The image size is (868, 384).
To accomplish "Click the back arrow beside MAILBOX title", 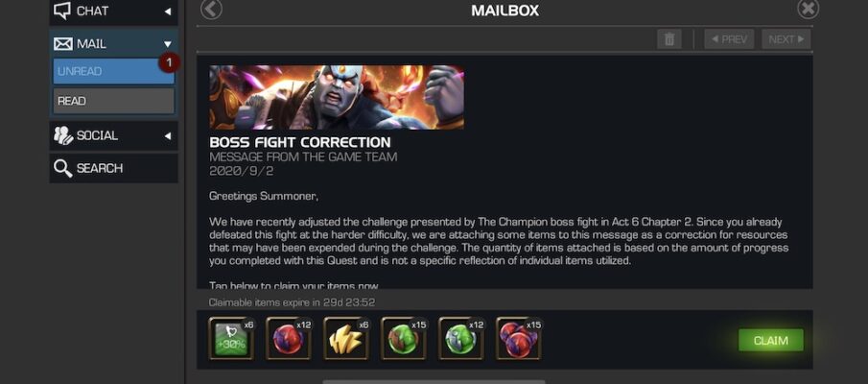I will coord(211,9).
